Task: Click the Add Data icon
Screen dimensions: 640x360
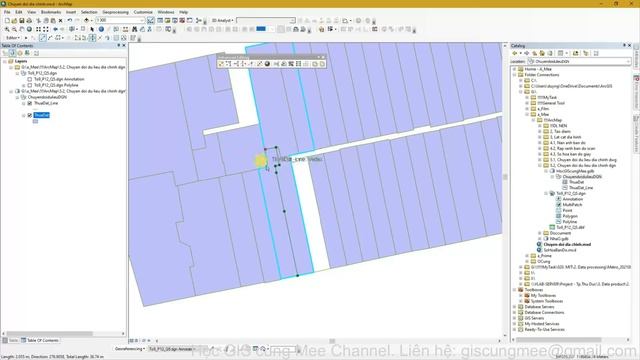Action: pos(87,20)
